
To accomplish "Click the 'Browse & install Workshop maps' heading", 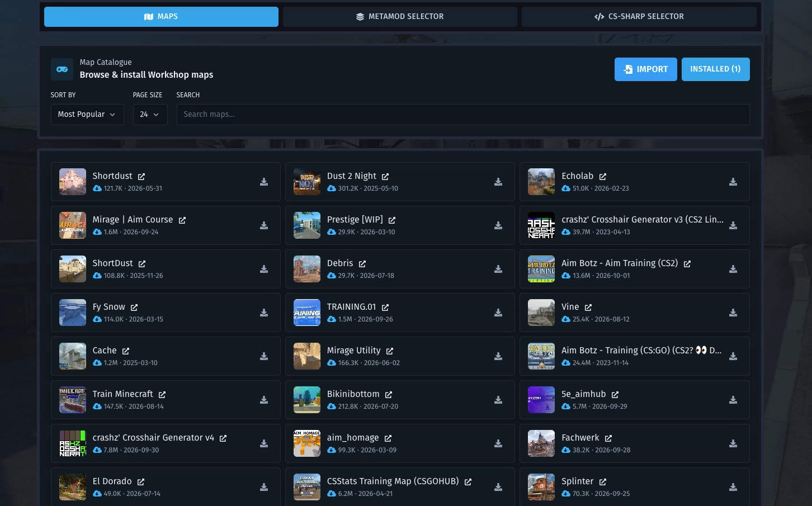I will pyautogui.click(x=147, y=75).
